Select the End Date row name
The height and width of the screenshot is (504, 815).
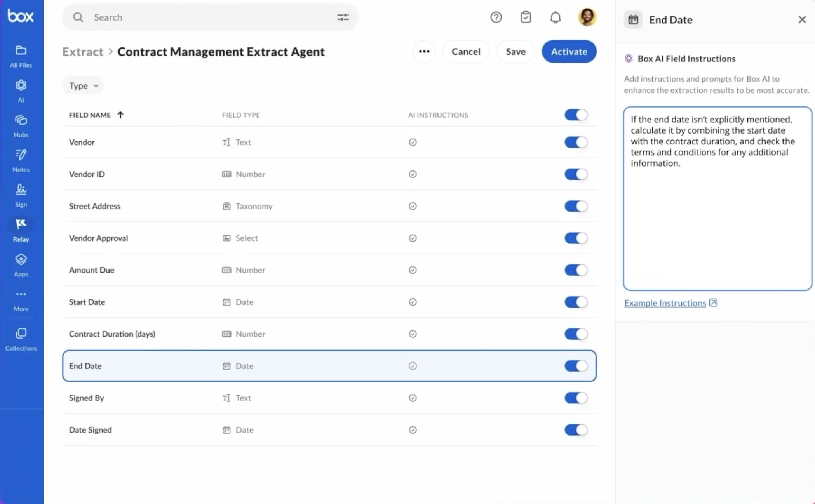(x=85, y=366)
